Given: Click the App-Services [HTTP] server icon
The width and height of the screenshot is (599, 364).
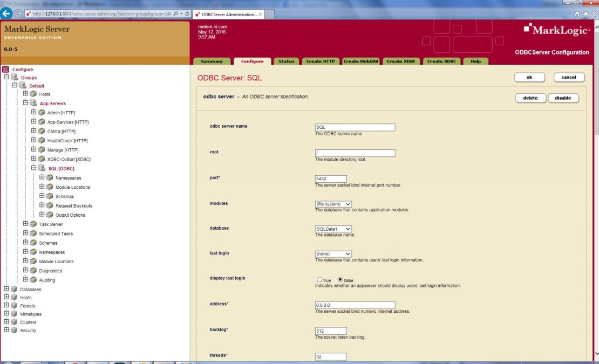Looking at the screenshot, I should click(41, 122).
